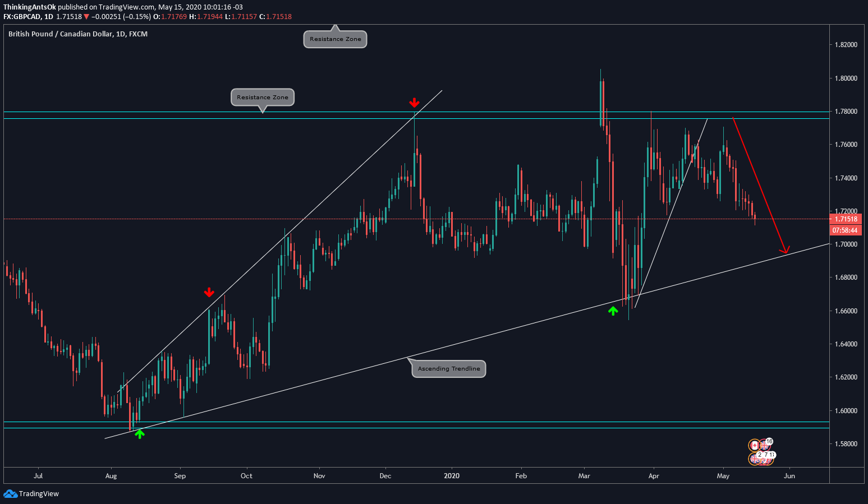Click the Jun label on time axis
868x504 pixels.
[789, 476]
